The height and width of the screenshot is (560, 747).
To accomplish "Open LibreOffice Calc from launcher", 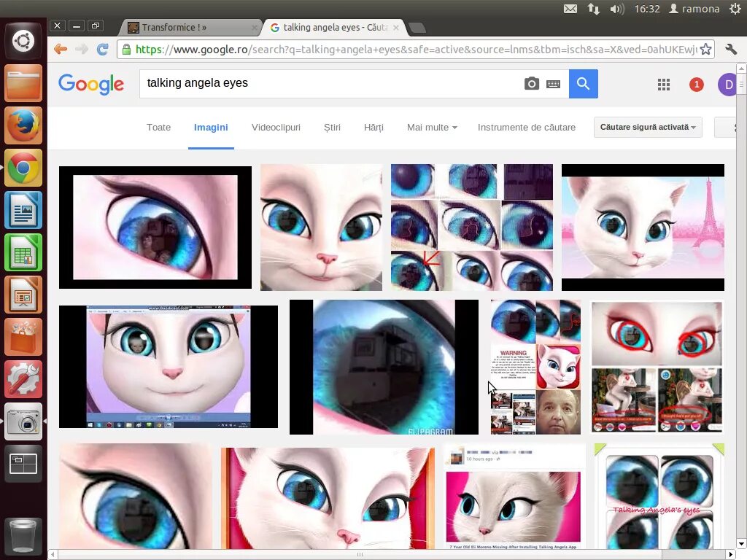I will pos(23,252).
